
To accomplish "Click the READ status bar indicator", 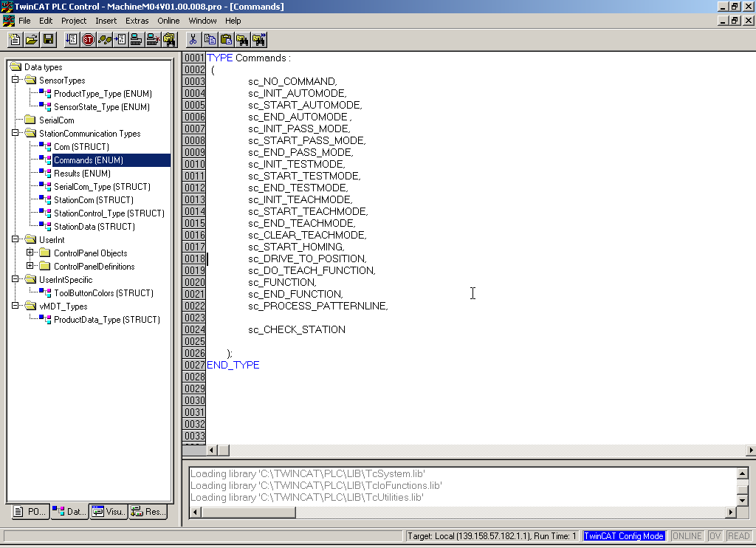I will click(x=738, y=536).
